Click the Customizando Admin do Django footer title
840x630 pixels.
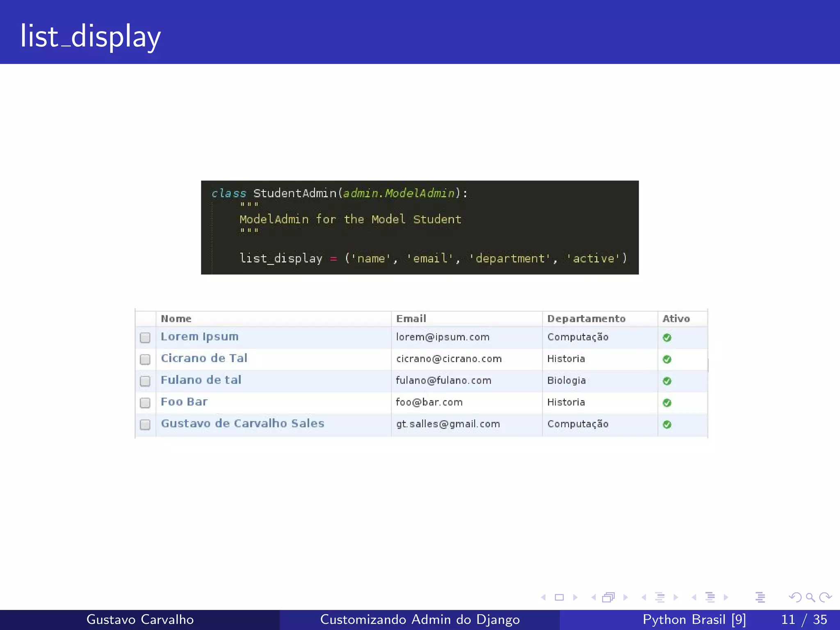click(420, 619)
